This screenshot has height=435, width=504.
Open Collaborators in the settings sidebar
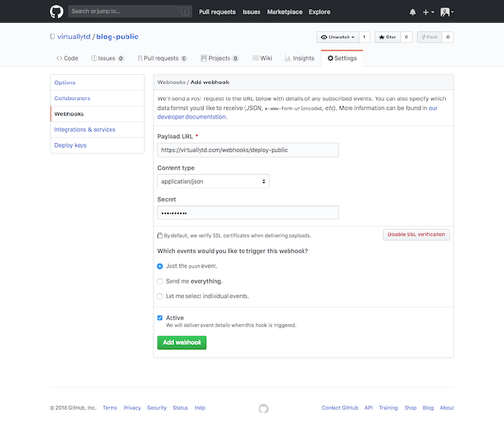tap(98, 98)
